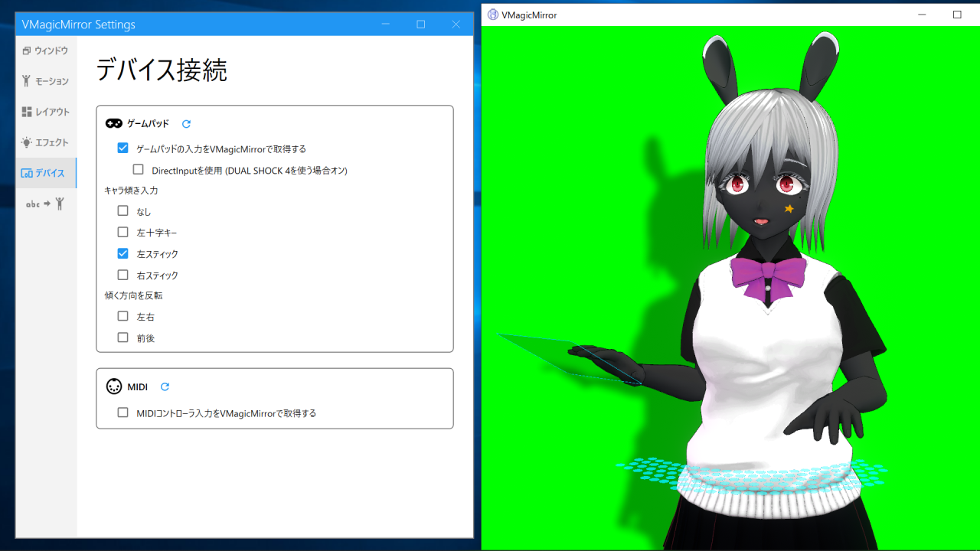Check the 右スティック lean input option
This screenshot has width=980, height=551.
point(122,275)
